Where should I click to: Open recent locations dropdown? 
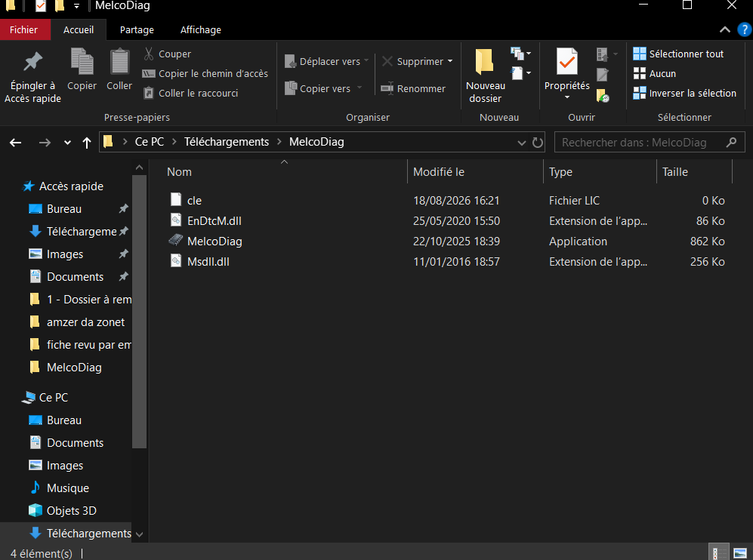(68, 143)
